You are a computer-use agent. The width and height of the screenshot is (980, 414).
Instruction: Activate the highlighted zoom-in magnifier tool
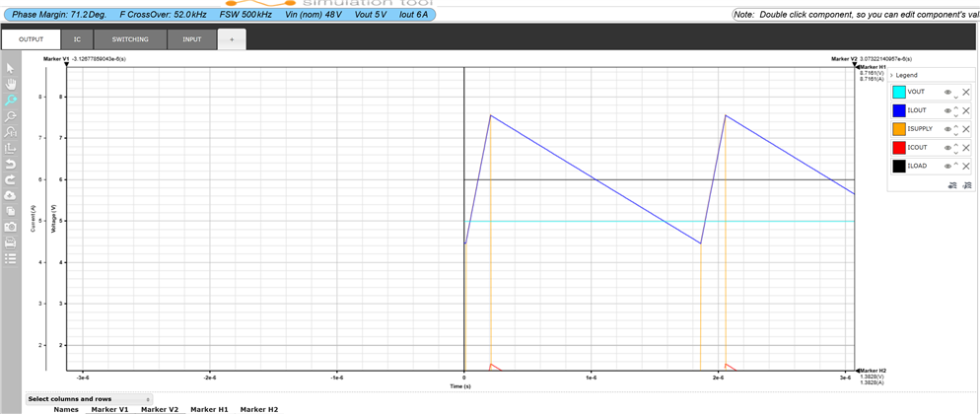(10, 100)
